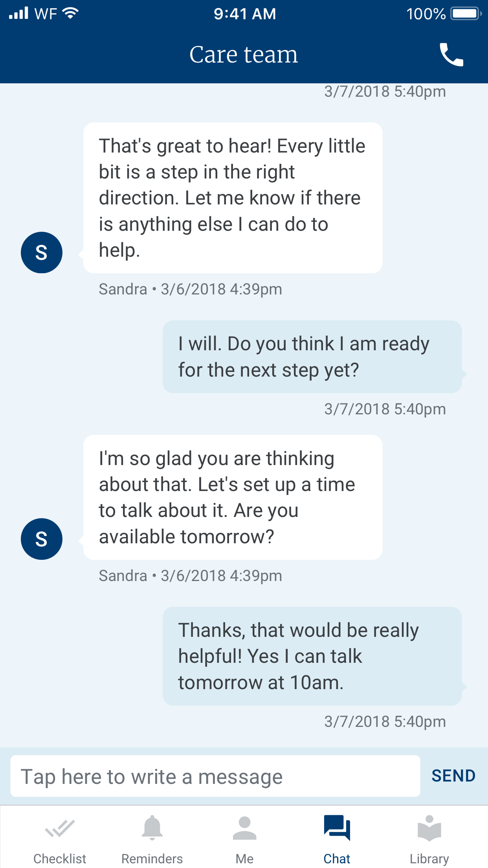Tap the "ready for the next step yet?" bubble
Image resolution: width=488 pixels, height=868 pixels.
coord(312,357)
